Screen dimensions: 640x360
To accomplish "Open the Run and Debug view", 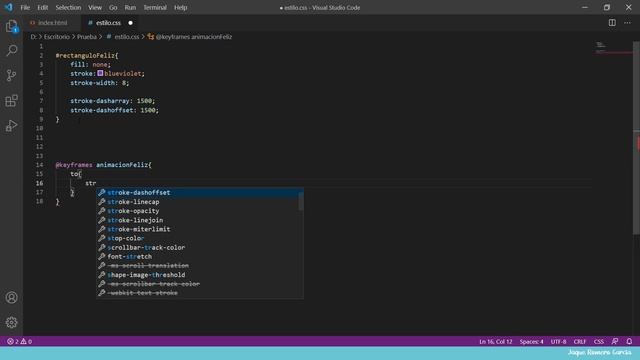I will (x=11, y=126).
